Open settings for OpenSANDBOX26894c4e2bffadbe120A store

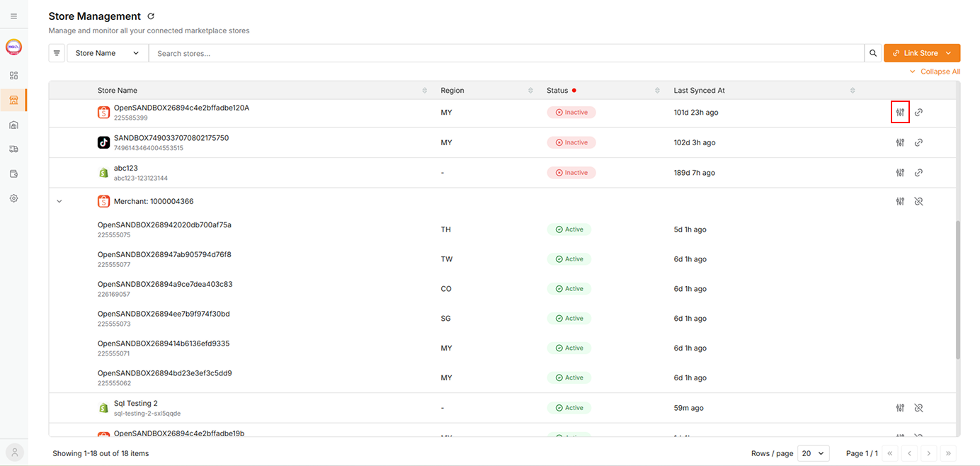(x=900, y=112)
